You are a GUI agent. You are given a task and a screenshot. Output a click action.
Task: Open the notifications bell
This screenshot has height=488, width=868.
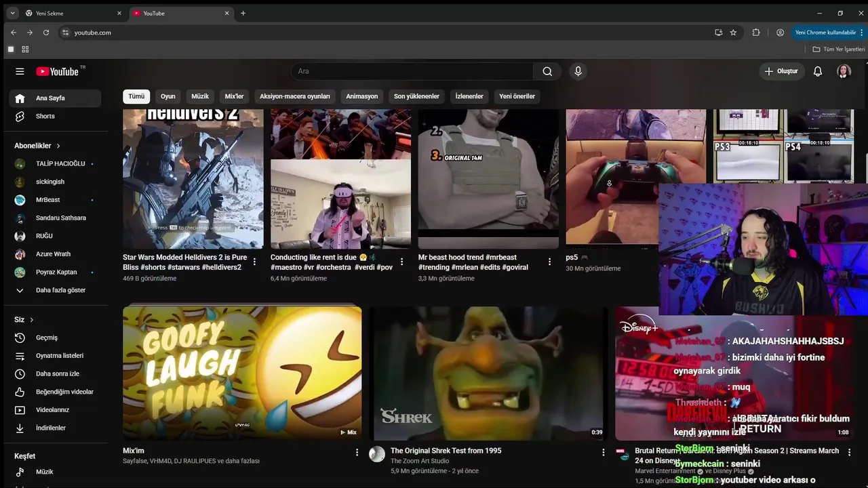click(818, 71)
